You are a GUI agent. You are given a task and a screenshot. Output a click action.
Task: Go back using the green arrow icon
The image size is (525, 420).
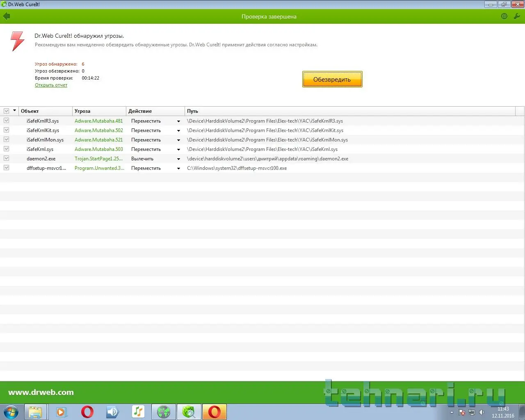(x=7, y=16)
